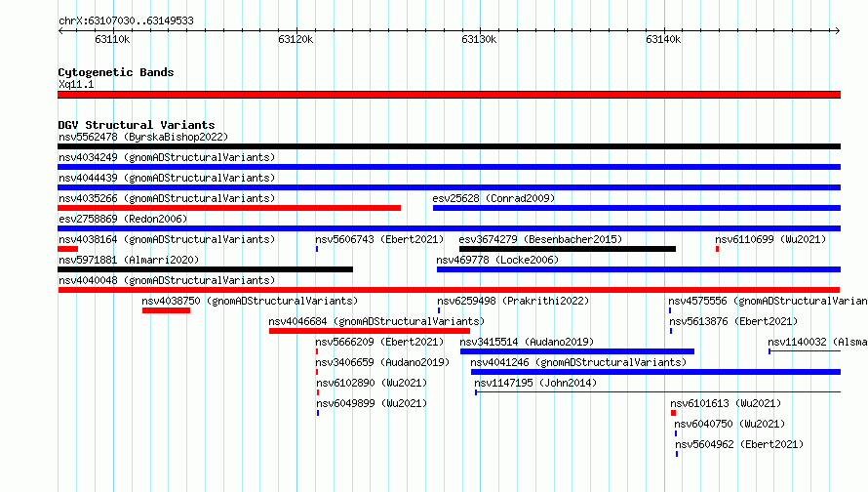Click nsv5606743 (Ebert2021) label
Viewport: 868px width, 492px height.
[x=379, y=239]
